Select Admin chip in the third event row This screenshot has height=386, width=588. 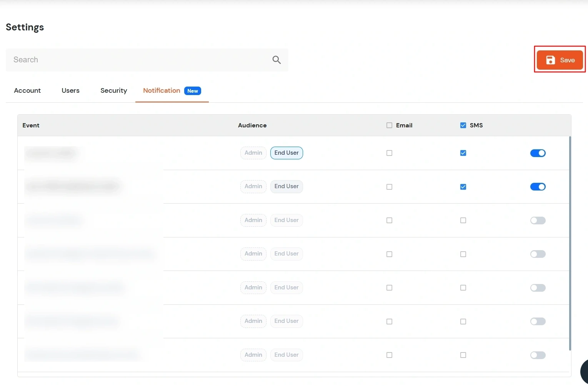click(x=253, y=220)
